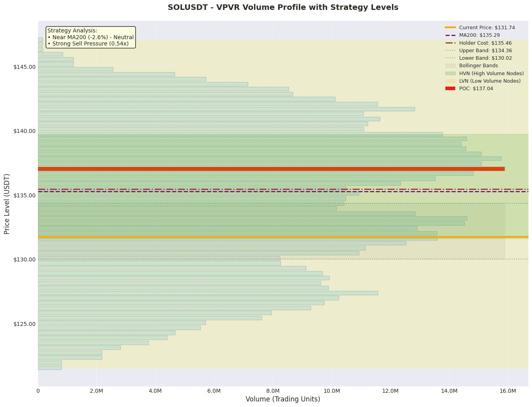The image size is (532, 407).
Task: Select legend entry 'MA200: $135.29'
Action: [479, 35]
